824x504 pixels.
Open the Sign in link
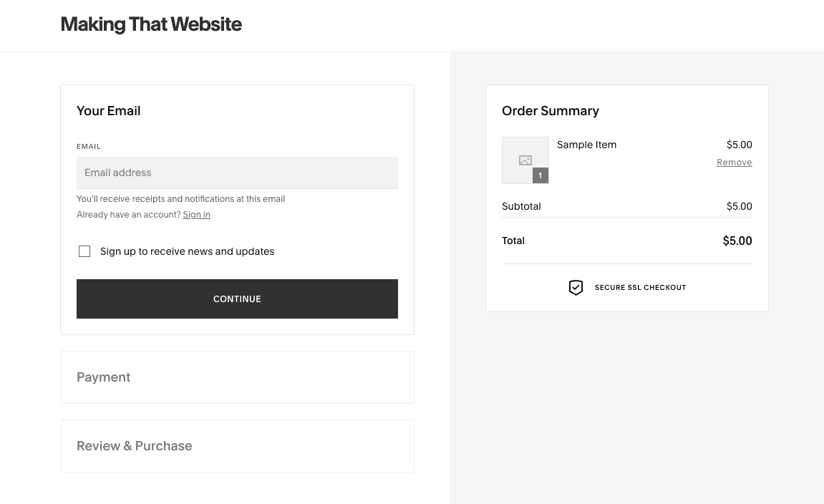196,214
